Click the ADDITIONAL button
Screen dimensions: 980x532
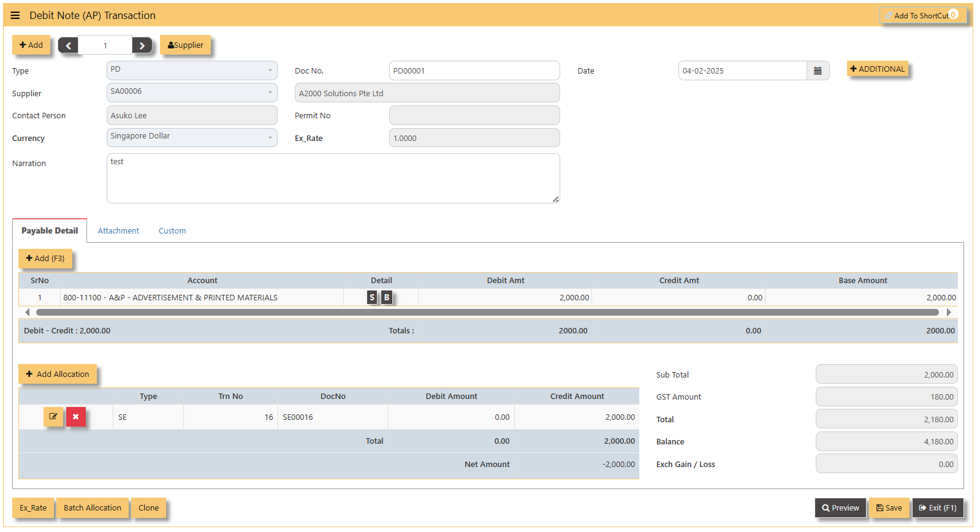coord(878,69)
